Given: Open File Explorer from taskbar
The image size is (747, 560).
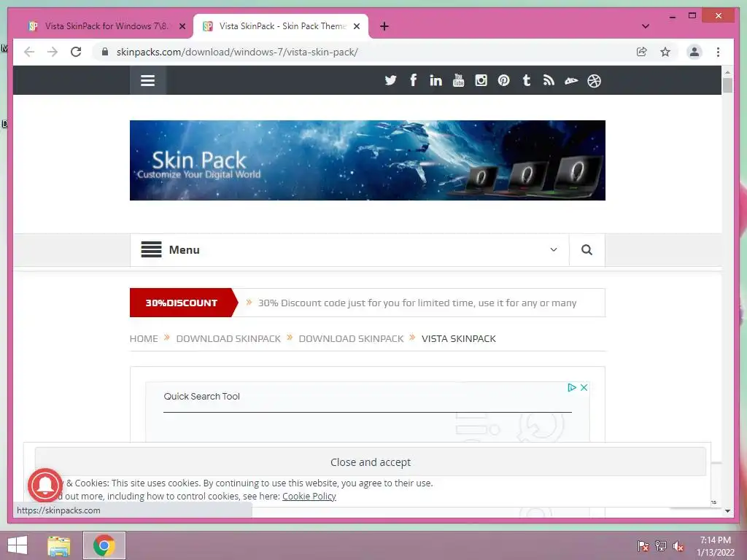Looking at the screenshot, I should click(x=58, y=545).
